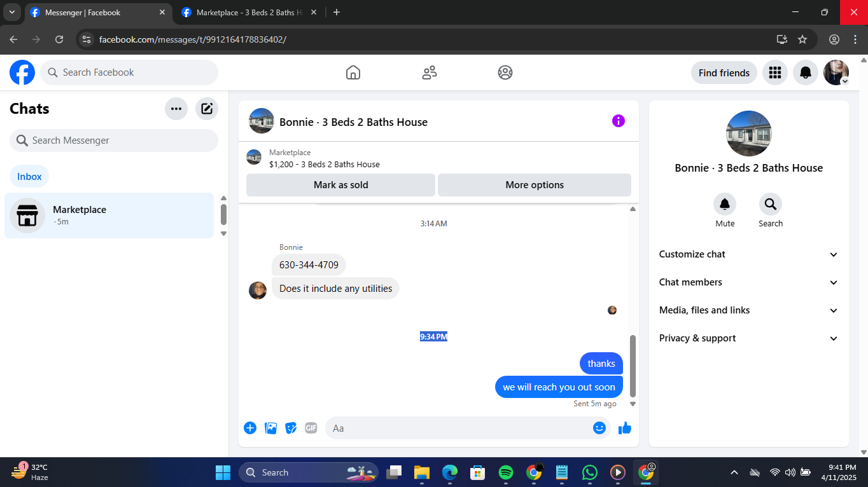
Task: Show hidden system tray icons
Action: 734,472
